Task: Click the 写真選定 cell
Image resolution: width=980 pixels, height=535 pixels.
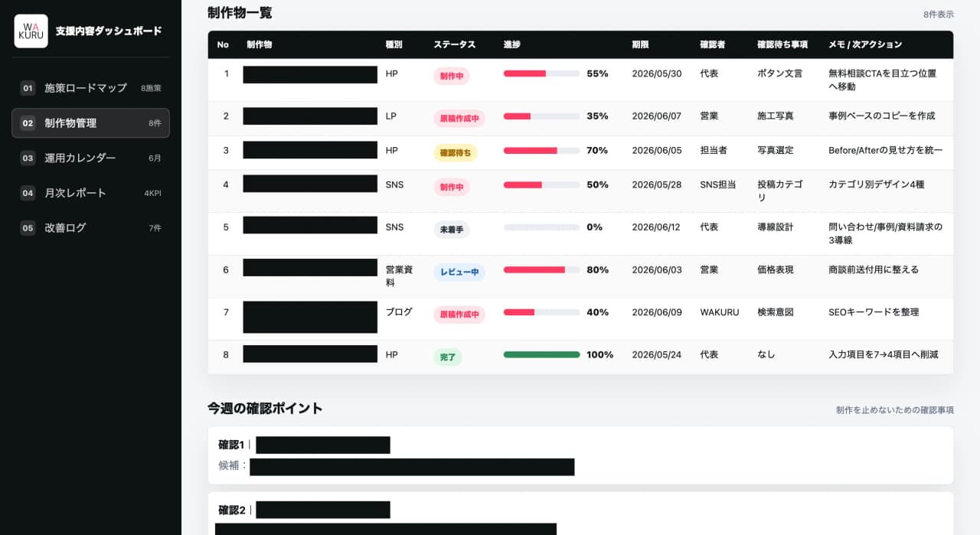Action: 776,151
